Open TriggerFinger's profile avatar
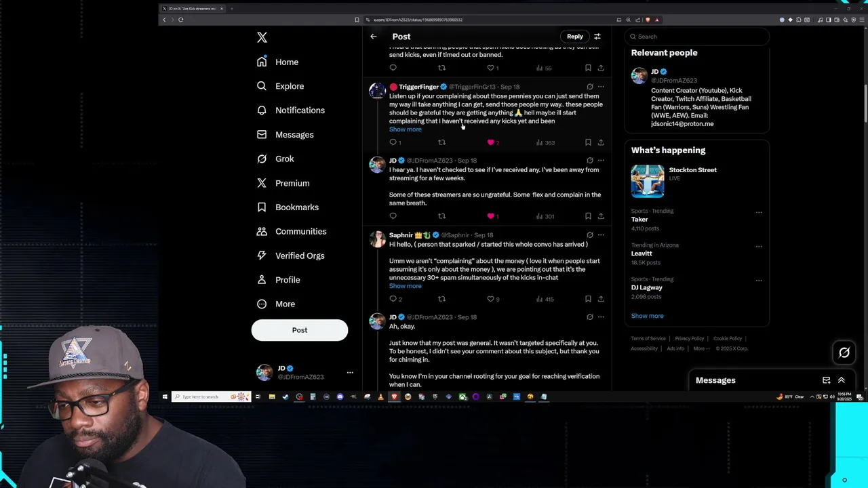The width and height of the screenshot is (868, 488). click(x=377, y=91)
